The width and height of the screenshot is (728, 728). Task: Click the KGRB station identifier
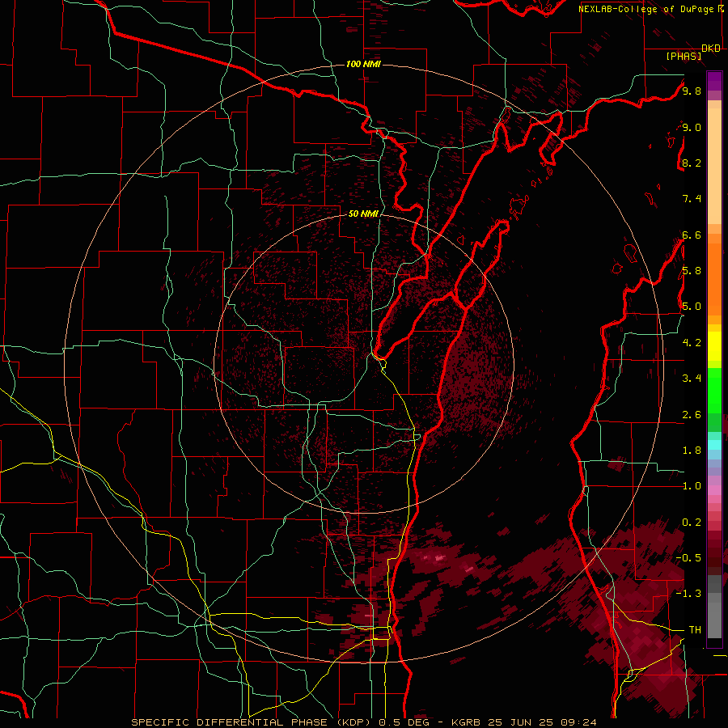click(x=466, y=722)
